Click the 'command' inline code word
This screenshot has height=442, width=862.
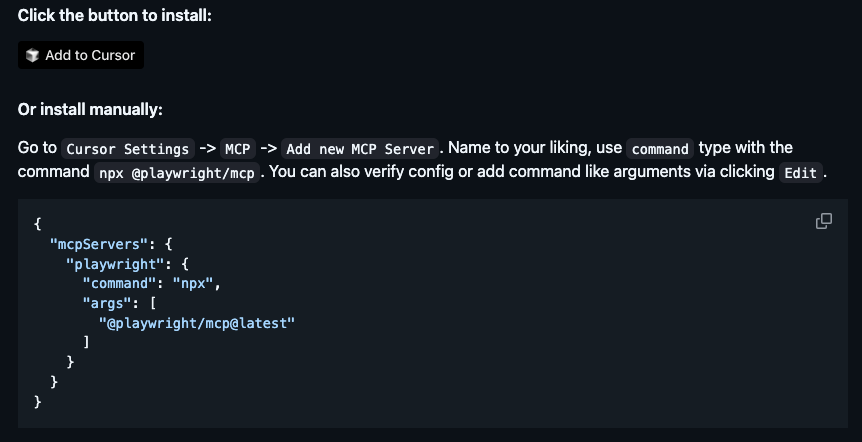pyautogui.click(x=660, y=149)
